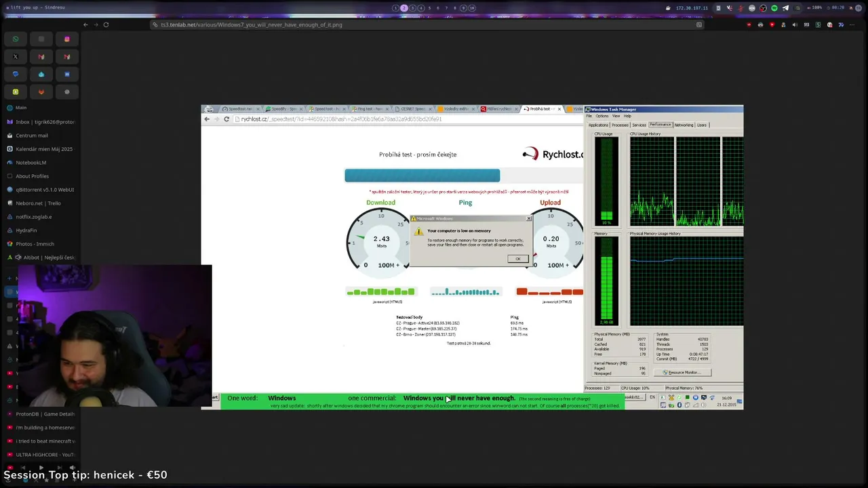Open the ProtonDB Game Details tab

pyautogui.click(x=41, y=414)
